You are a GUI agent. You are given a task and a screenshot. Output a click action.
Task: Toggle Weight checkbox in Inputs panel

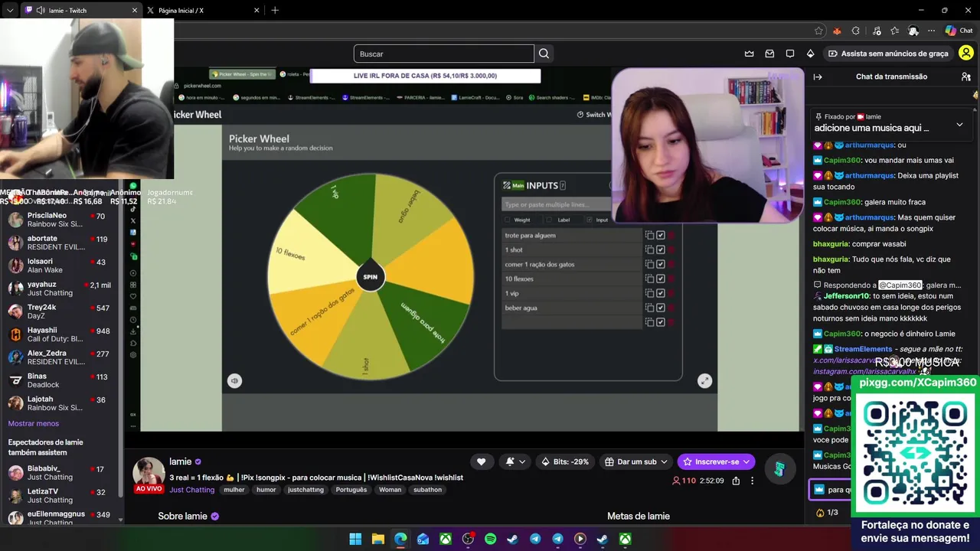point(507,220)
